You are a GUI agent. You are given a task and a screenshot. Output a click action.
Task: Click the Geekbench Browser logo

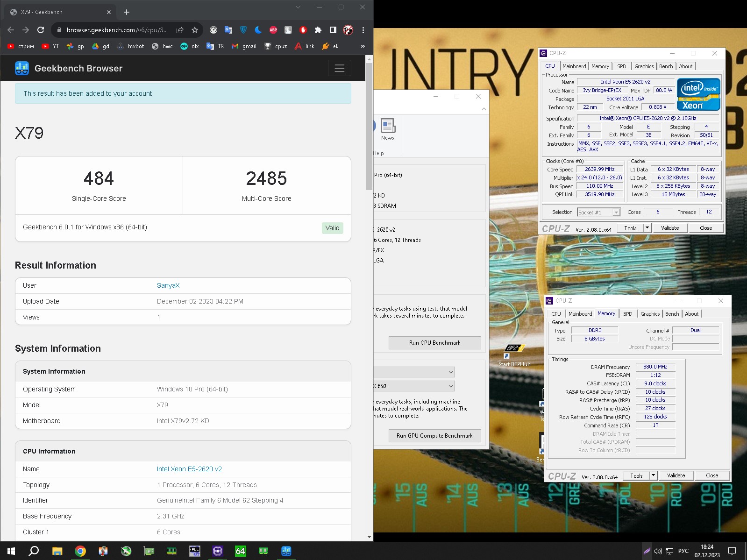point(69,68)
